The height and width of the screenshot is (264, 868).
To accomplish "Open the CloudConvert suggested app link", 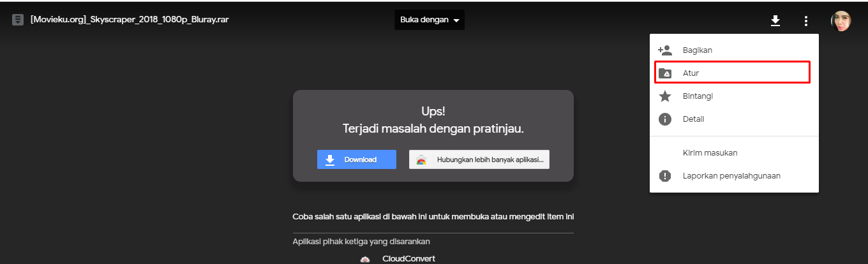I will pos(408,259).
